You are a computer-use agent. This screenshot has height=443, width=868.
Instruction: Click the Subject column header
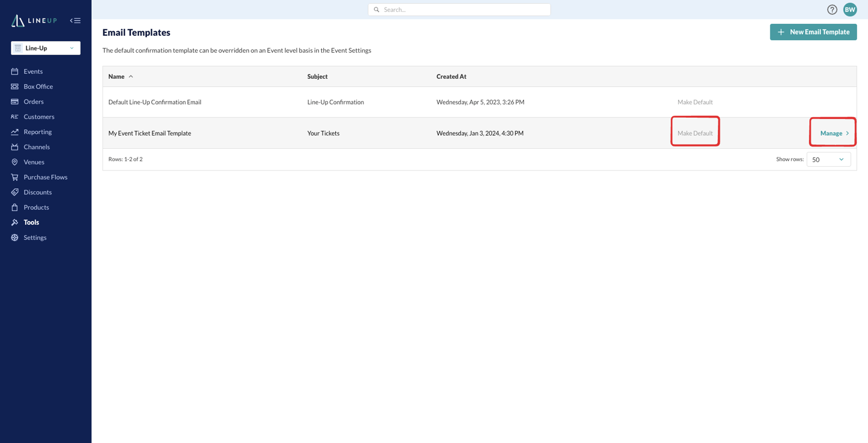click(x=317, y=77)
